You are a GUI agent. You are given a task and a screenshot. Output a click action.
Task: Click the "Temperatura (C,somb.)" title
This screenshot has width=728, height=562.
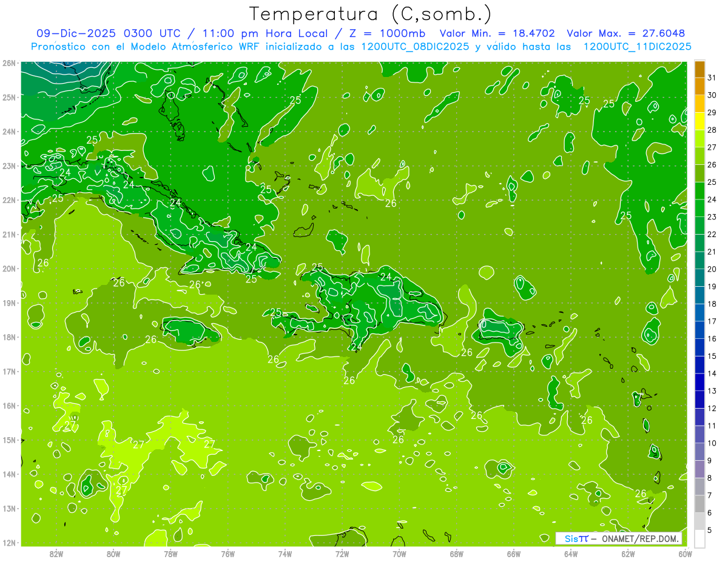tap(371, 14)
